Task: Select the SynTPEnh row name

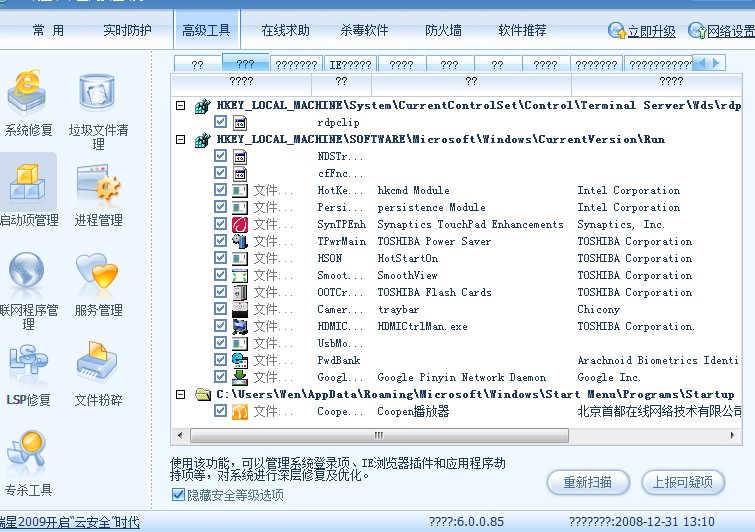Action: point(341,224)
